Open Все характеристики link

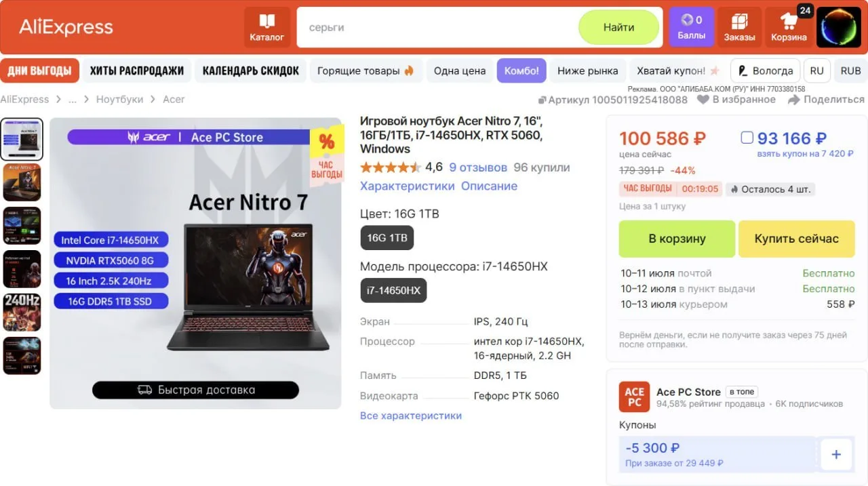coord(411,416)
